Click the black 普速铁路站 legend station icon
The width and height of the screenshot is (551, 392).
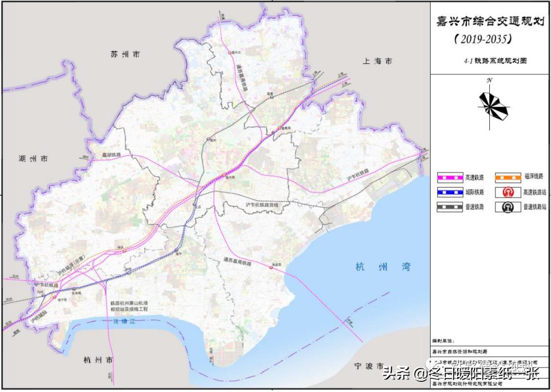click(x=508, y=207)
